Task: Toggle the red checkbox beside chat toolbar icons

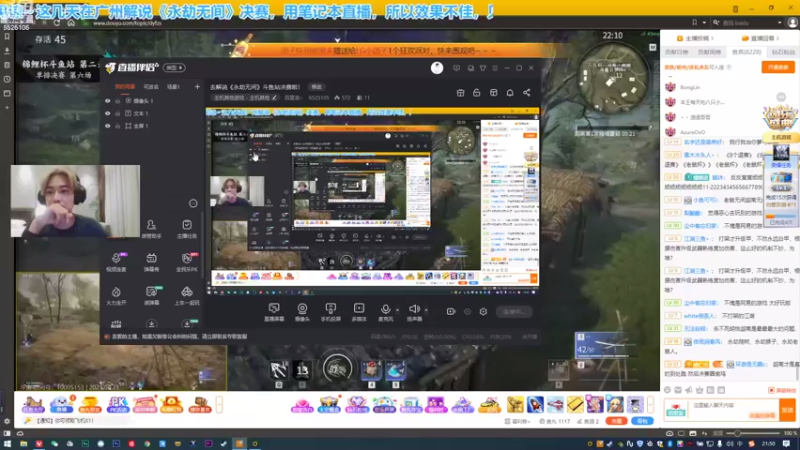Action: [x=771, y=390]
